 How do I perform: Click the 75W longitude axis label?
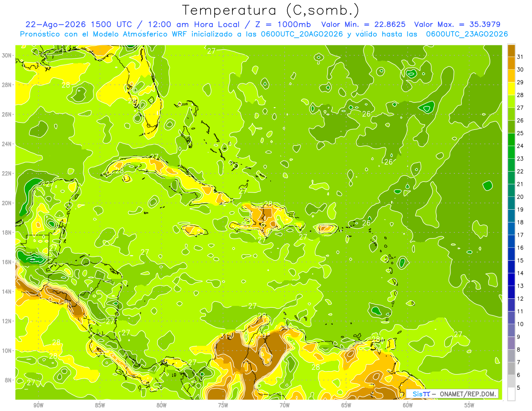tap(223, 405)
